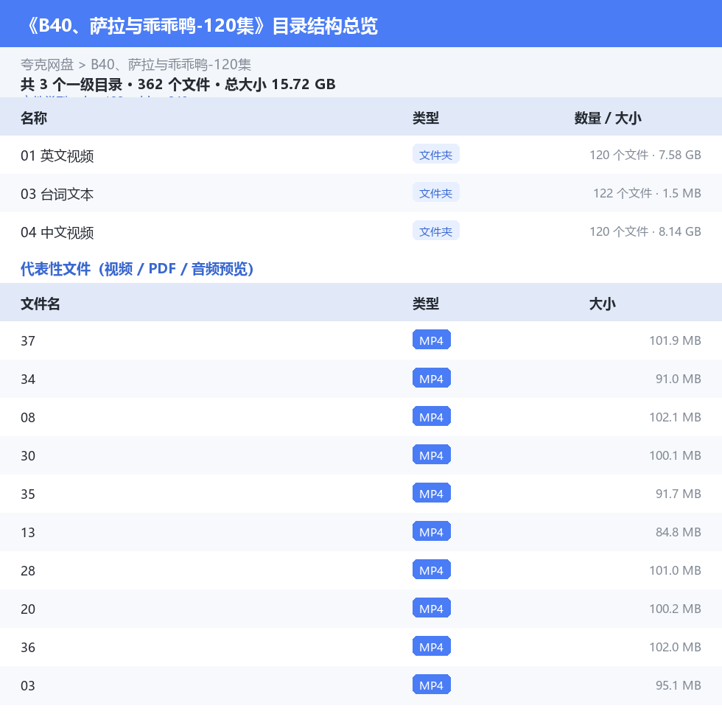Click the 100.1 MB size value
The height and width of the screenshot is (728, 722).
point(675,455)
